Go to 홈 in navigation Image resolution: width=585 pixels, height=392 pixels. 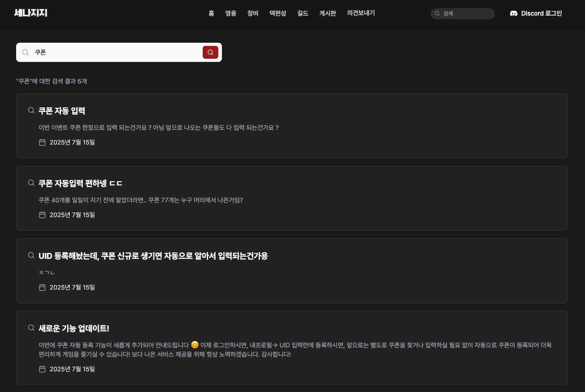[211, 13]
